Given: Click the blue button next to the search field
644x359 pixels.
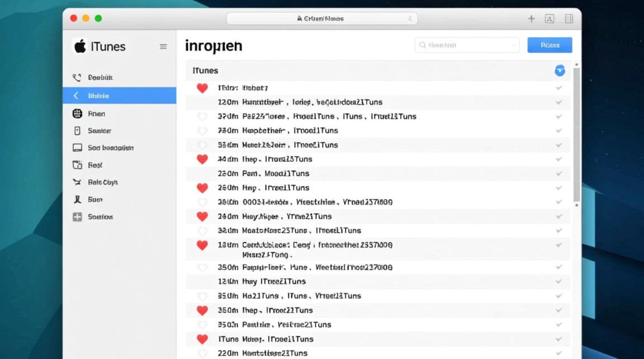Looking at the screenshot, I should click(x=550, y=45).
